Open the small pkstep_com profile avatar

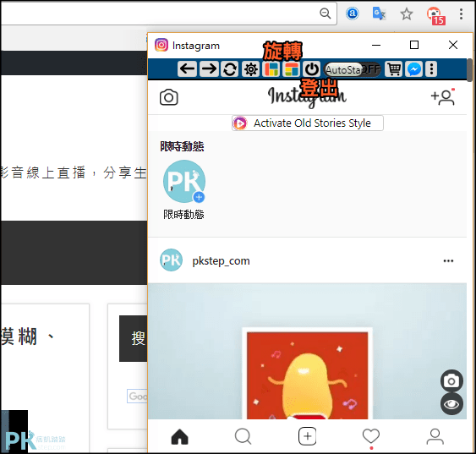click(172, 260)
